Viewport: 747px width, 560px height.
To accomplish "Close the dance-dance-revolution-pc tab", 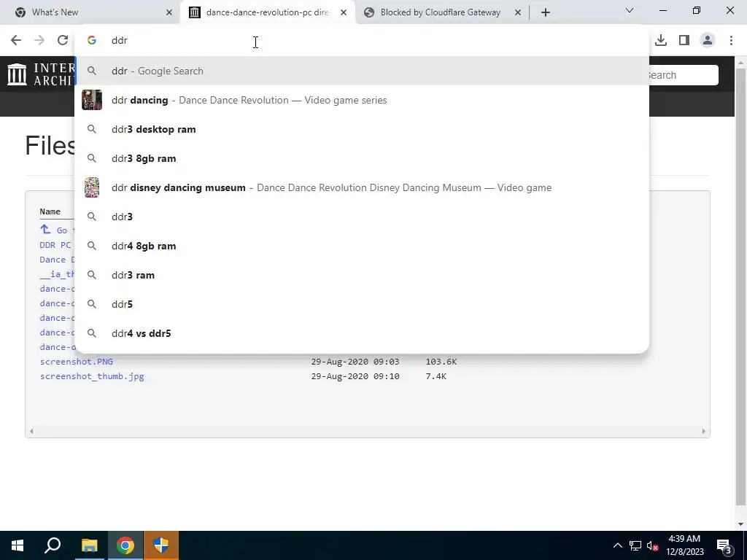I will 344,12.
